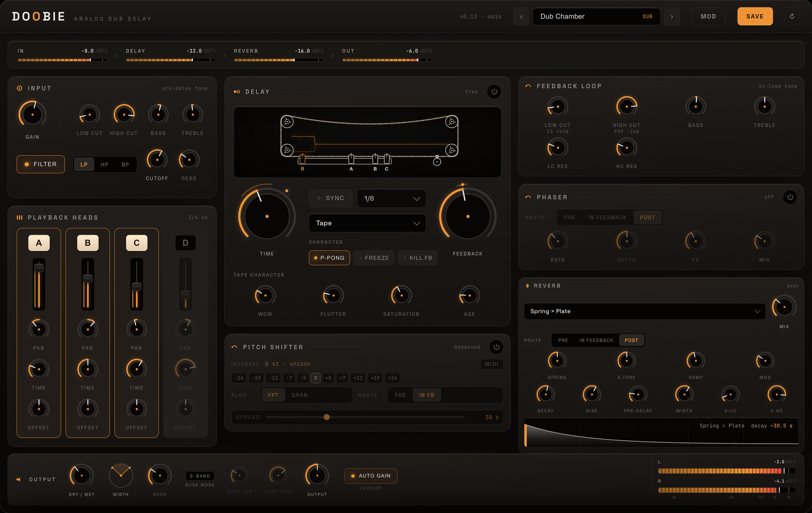Select -24 semitone interval
This screenshot has width=812, height=513.
[x=239, y=378]
